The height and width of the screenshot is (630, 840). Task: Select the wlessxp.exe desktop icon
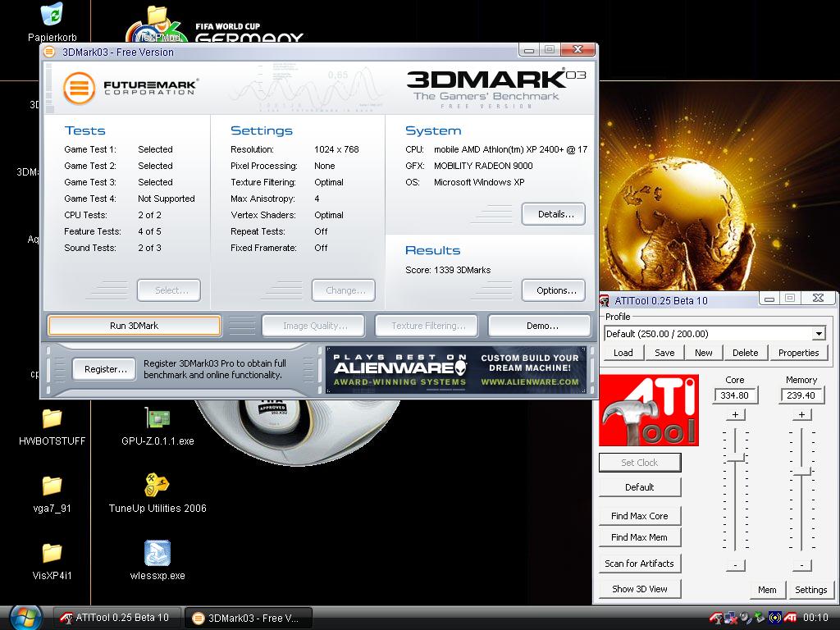(157, 553)
